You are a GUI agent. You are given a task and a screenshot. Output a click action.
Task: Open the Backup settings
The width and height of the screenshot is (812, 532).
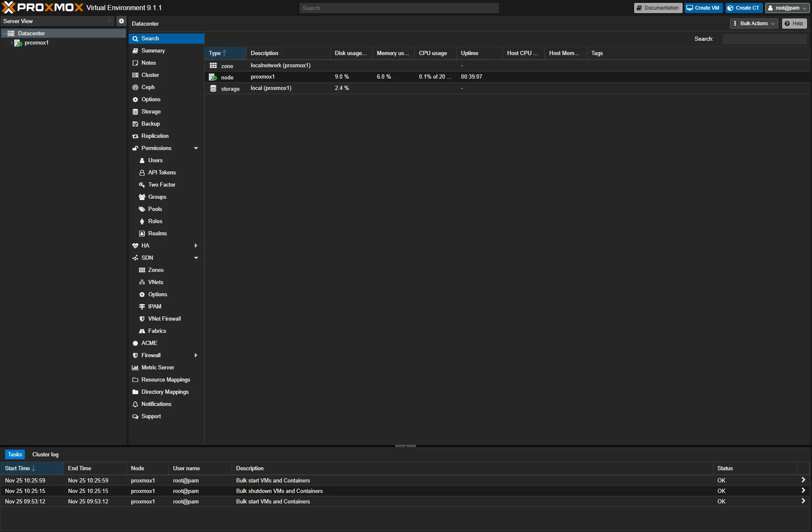pyautogui.click(x=150, y=124)
